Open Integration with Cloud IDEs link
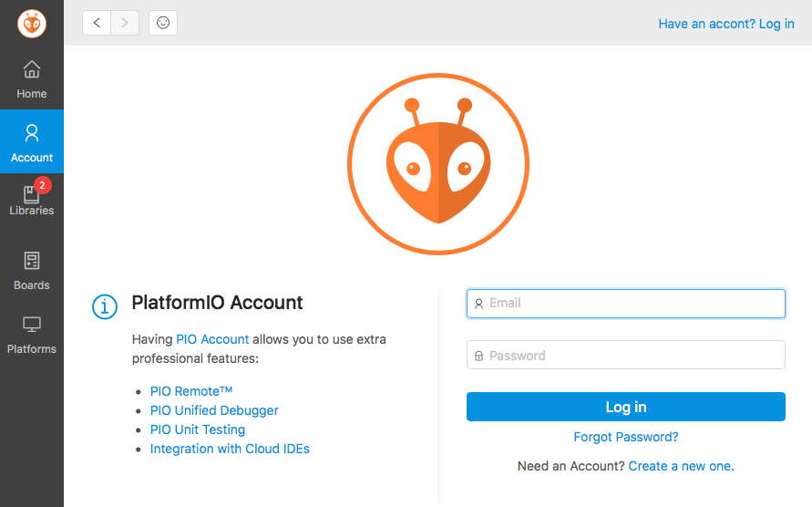812x507 pixels. click(x=230, y=449)
